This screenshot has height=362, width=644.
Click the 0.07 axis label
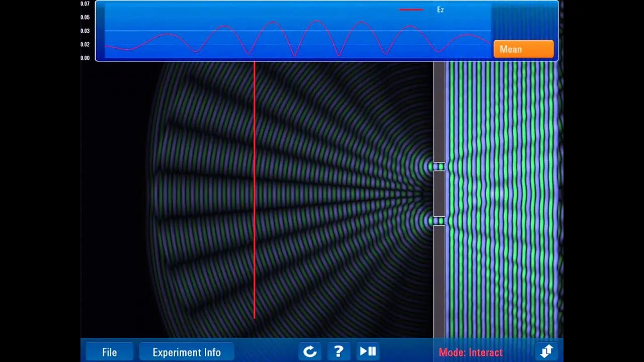85,4
